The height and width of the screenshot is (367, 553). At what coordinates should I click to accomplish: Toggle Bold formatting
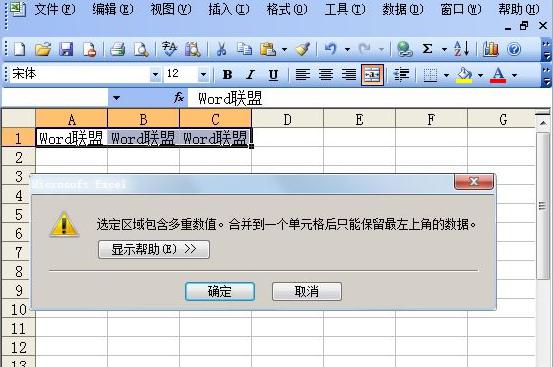coord(227,74)
